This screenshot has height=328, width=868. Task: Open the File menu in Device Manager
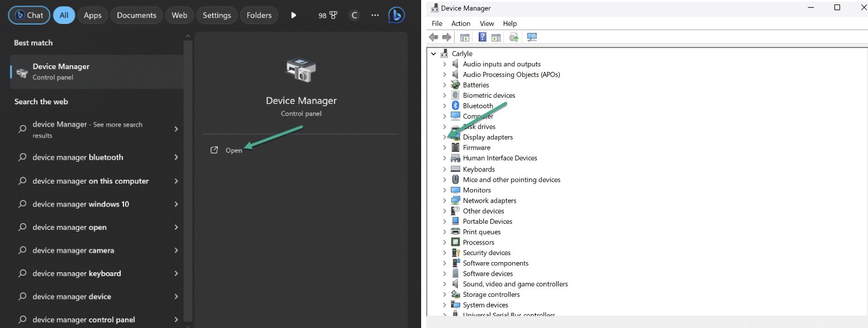click(437, 23)
